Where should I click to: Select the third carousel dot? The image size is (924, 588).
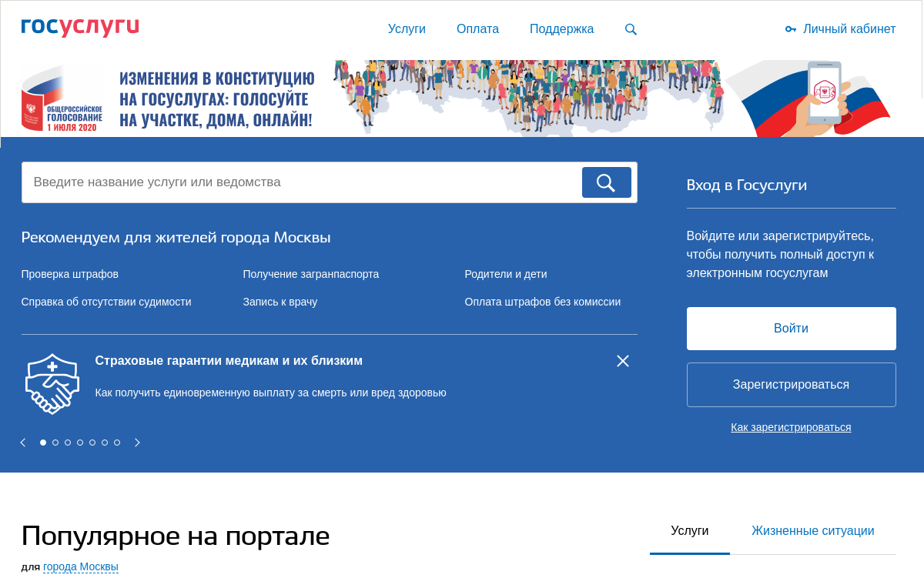click(x=68, y=443)
